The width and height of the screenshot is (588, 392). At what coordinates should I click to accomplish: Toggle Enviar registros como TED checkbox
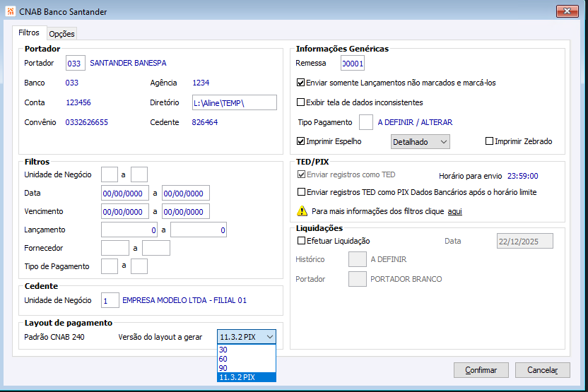click(x=301, y=174)
